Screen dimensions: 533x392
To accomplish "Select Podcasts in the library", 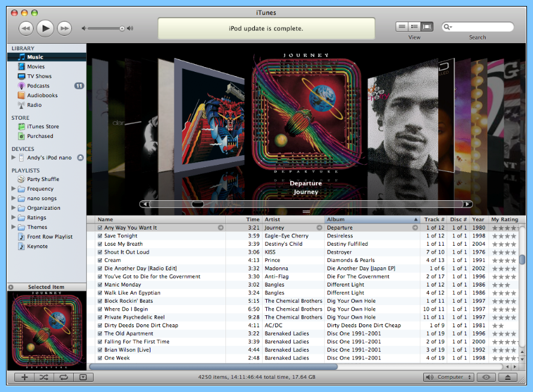I will coord(38,86).
